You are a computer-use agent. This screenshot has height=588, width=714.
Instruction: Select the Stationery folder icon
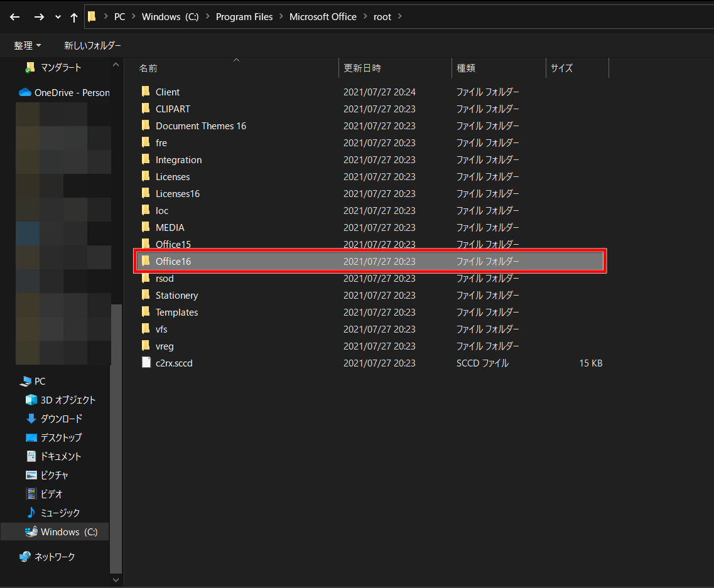(146, 295)
